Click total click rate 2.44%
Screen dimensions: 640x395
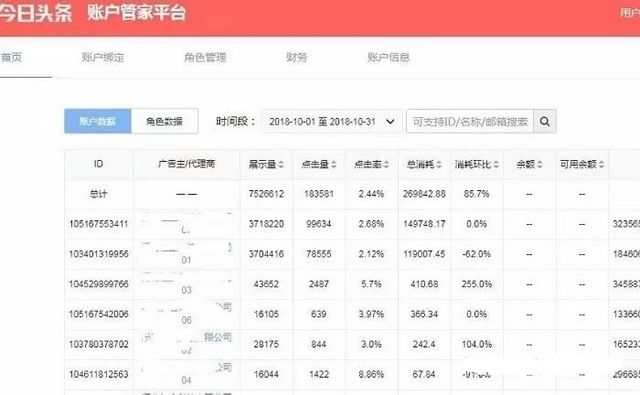(x=371, y=194)
